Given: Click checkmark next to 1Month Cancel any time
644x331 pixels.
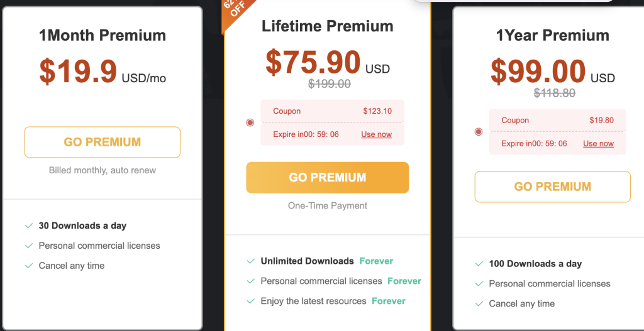Looking at the screenshot, I should (29, 266).
